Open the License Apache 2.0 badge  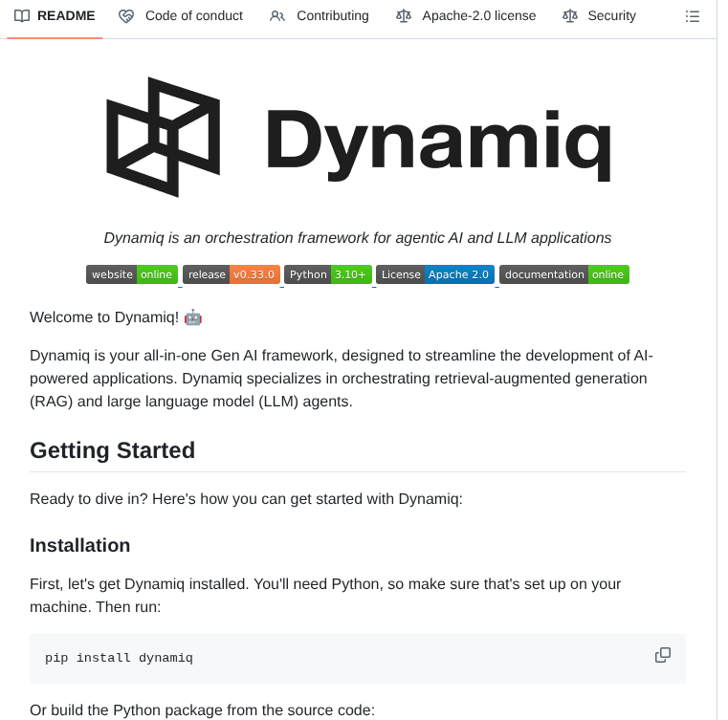pos(435,274)
